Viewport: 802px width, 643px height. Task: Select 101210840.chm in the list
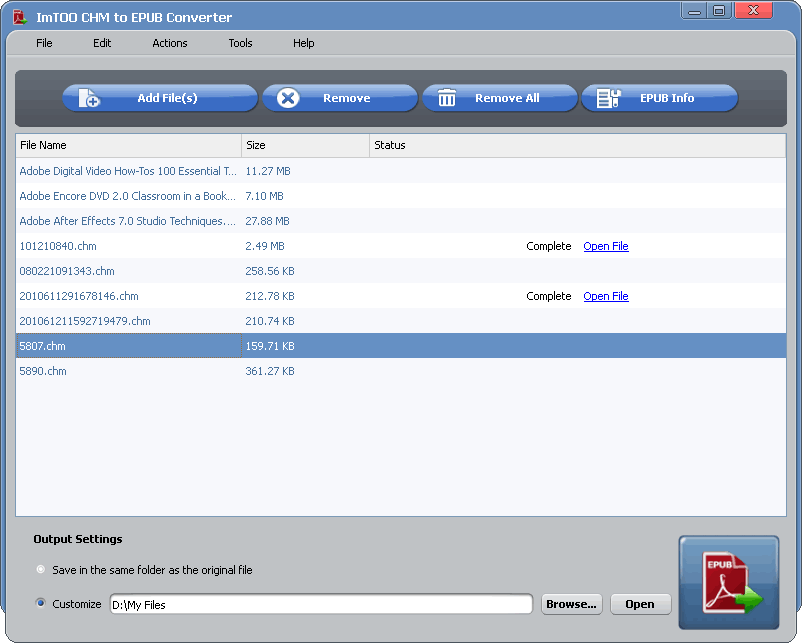pos(58,246)
